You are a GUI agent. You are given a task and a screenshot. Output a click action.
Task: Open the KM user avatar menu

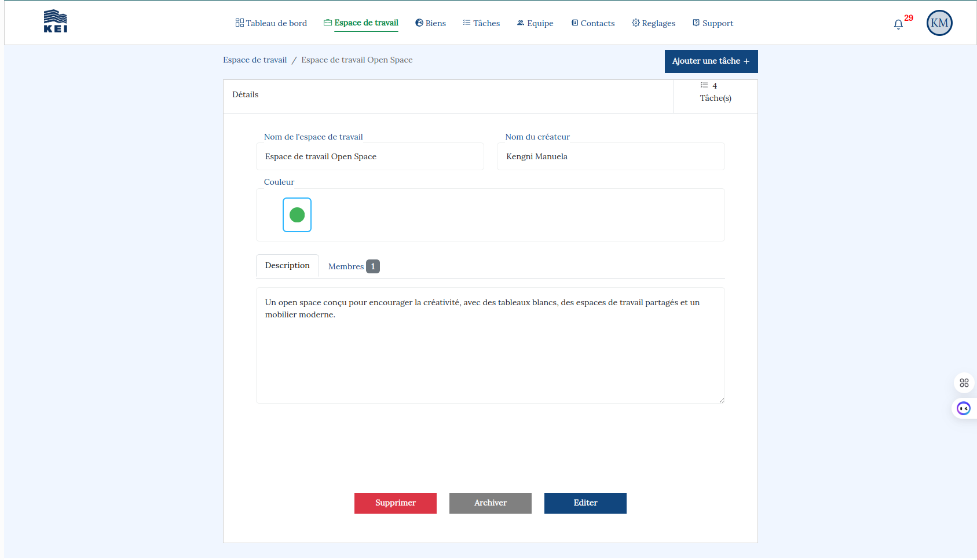point(939,23)
